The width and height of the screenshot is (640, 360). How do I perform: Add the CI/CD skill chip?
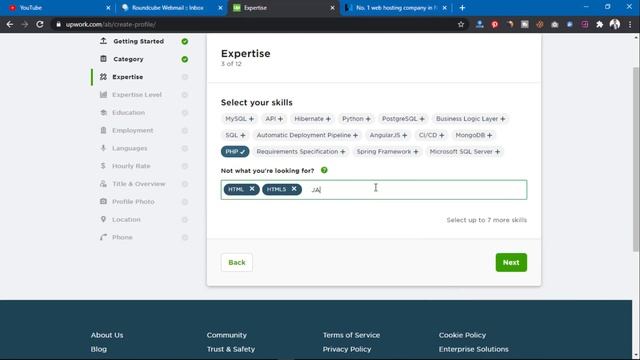[x=431, y=135]
